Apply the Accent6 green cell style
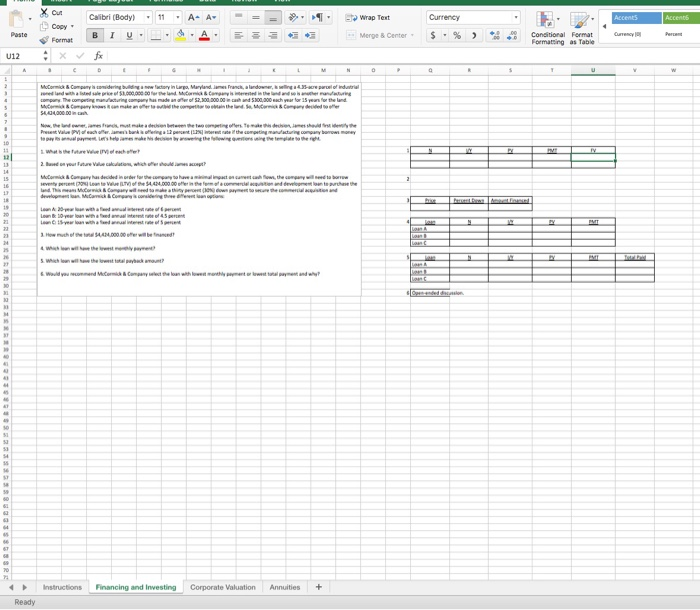The height and width of the screenshot is (610, 700). click(x=681, y=18)
